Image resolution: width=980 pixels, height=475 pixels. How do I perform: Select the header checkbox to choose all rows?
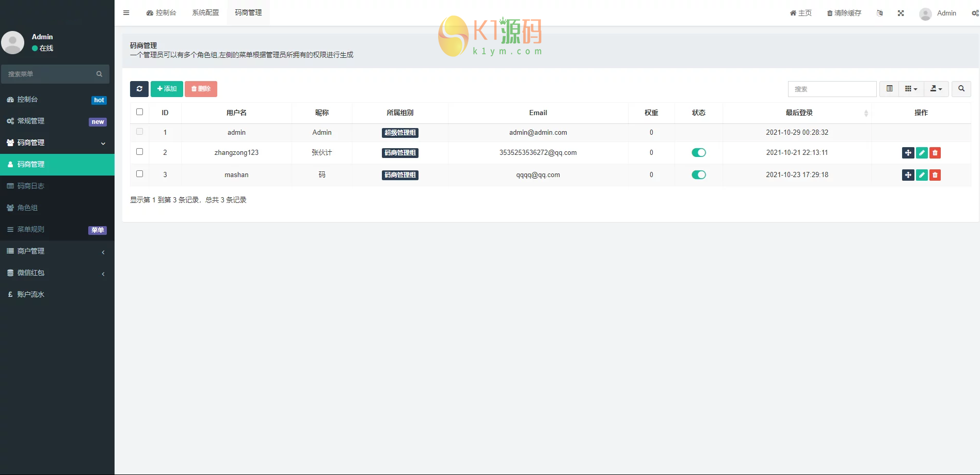click(x=139, y=112)
